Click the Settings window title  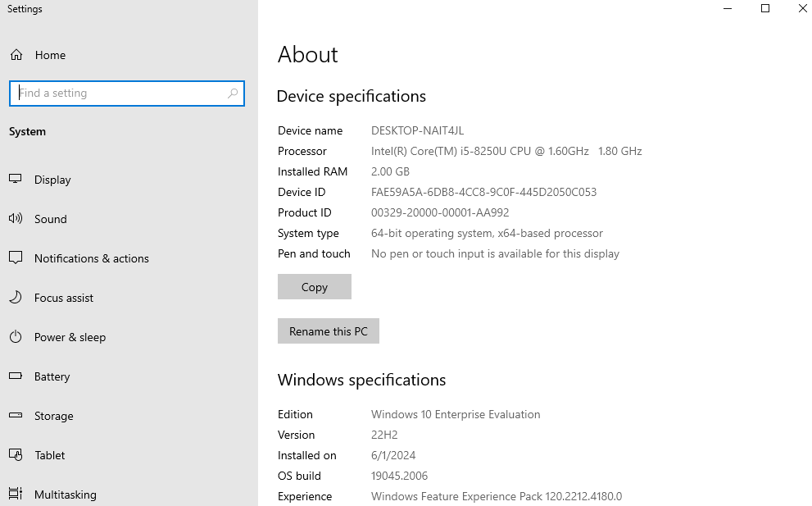click(25, 9)
